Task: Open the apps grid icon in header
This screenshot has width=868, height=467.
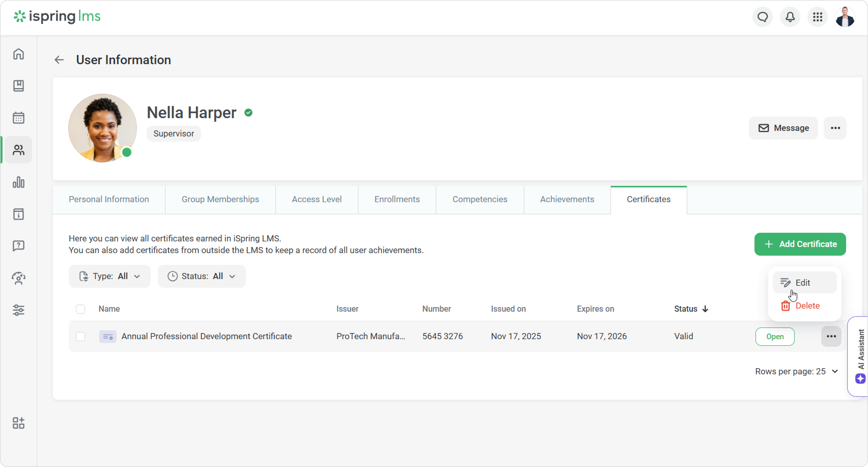Action: click(x=817, y=17)
